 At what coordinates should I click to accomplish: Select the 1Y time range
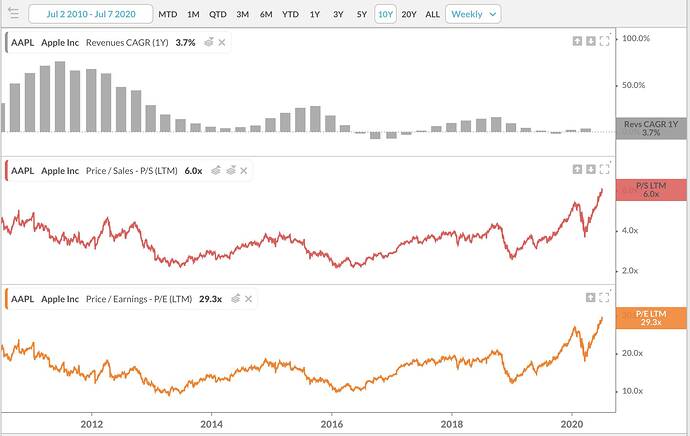point(315,14)
